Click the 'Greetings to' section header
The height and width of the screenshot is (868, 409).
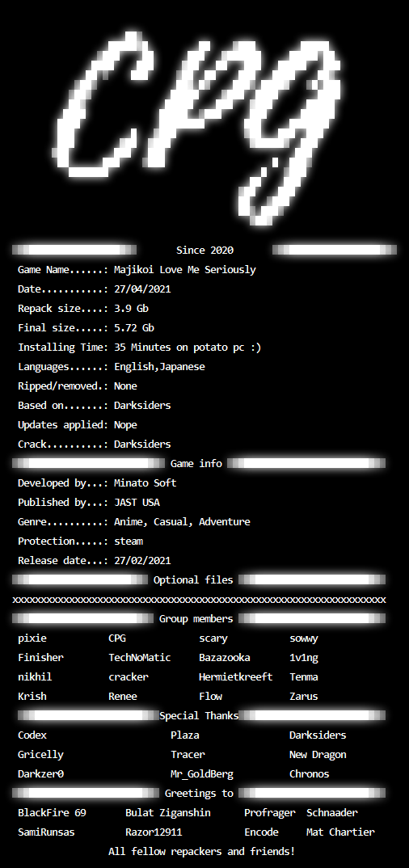pyautogui.click(x=199, y=793)
